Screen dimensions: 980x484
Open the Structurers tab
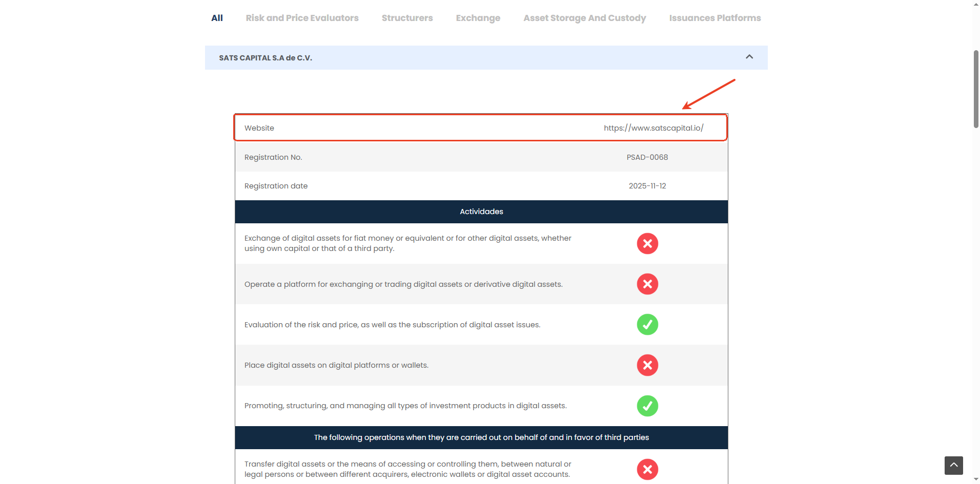[407, 18]
